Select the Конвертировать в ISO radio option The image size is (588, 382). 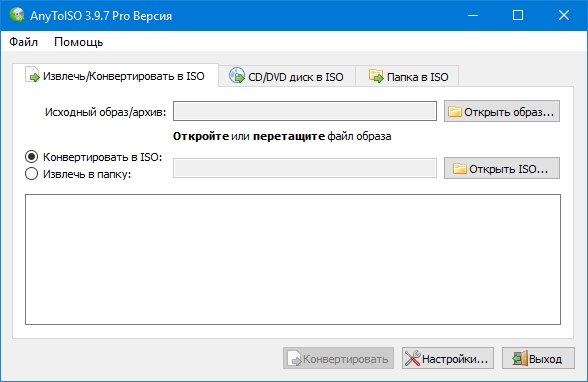pos(32,157)
